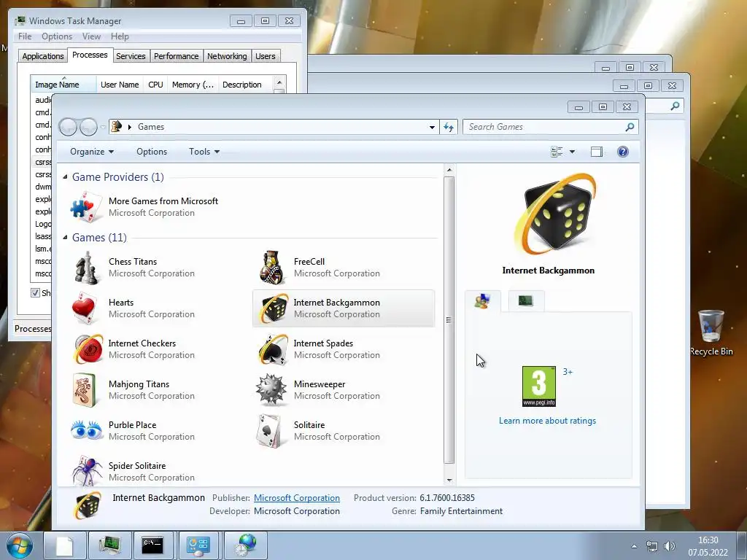Select the Purble Place eyes icon
Viewport: 747px width, 560px height.
tap(87, 430)
